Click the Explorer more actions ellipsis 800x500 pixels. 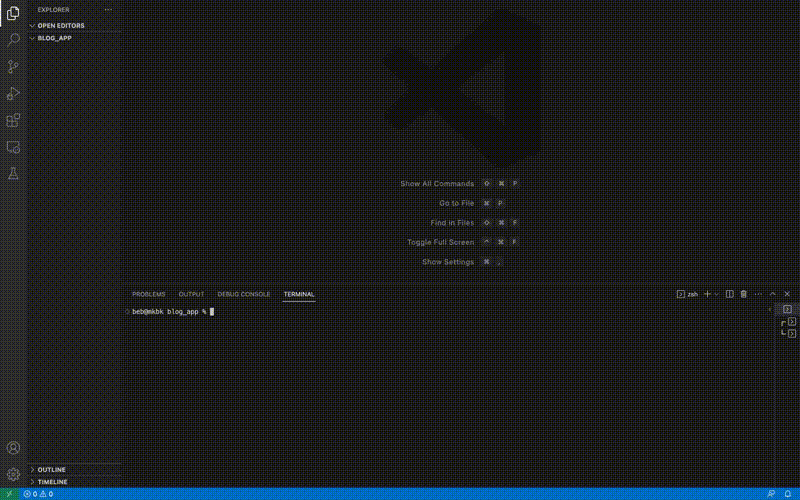tap(108, 10)
